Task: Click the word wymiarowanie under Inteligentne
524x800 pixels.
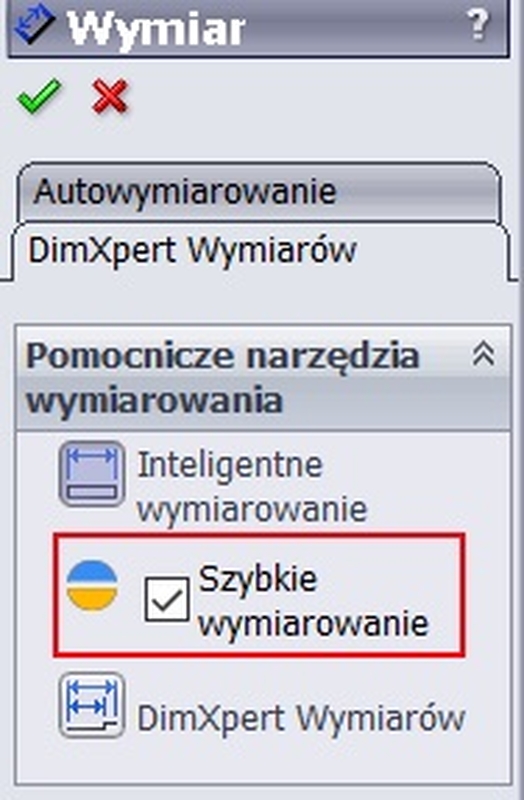Action: click(252, 509)
